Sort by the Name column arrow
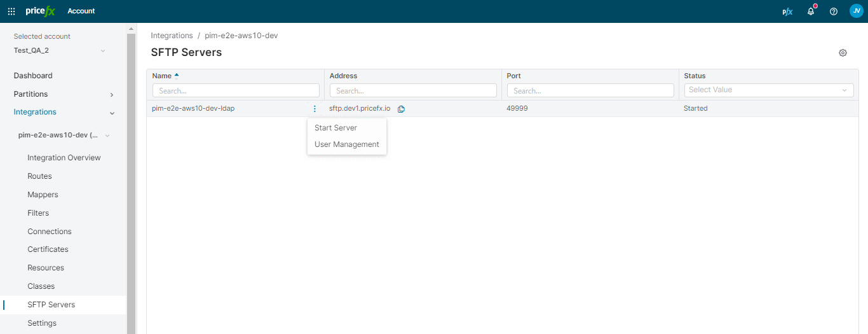The image size is (868, 334). (177, 76)
